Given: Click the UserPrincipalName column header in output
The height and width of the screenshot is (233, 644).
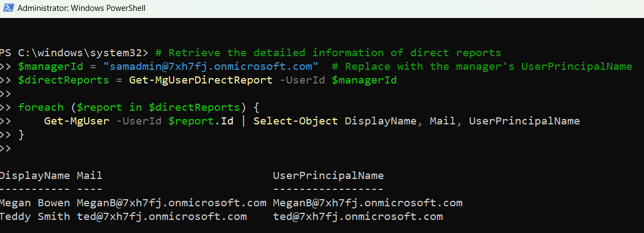Looking at the screenshot, I should click(328, 176).
